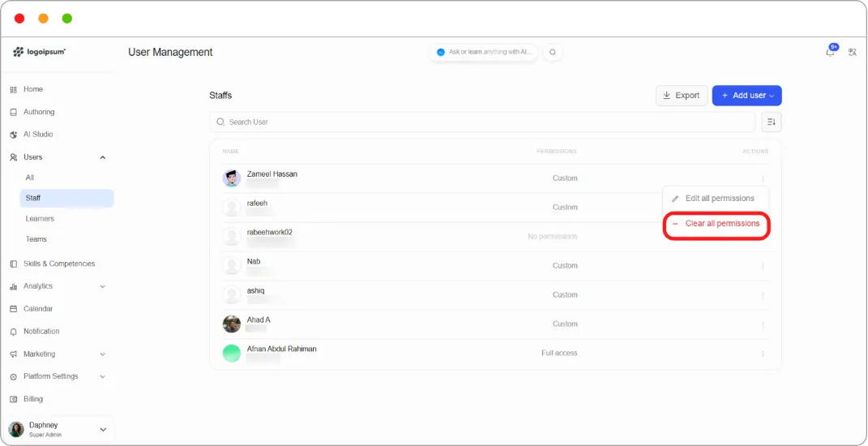Open actions menu for Ahad A
The height and width of the screenshot is (446, 868).
pos(763,324)
